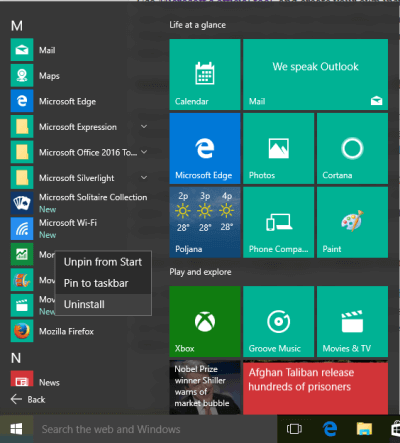
Task: Click the Mozilla Firefox label
Action: [66, 331]
